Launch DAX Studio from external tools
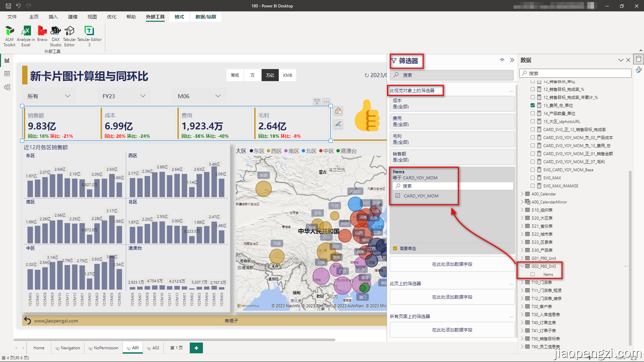 [x=55, y=35]
